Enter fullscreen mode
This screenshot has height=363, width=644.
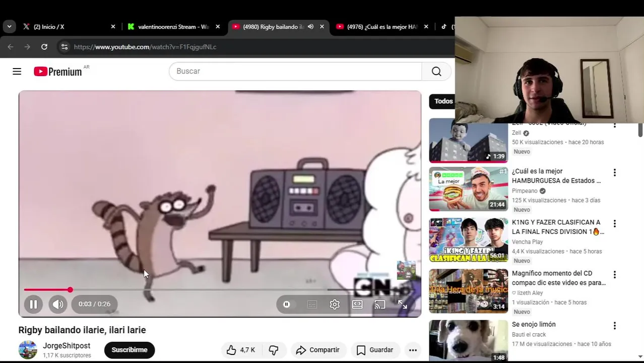403,305
